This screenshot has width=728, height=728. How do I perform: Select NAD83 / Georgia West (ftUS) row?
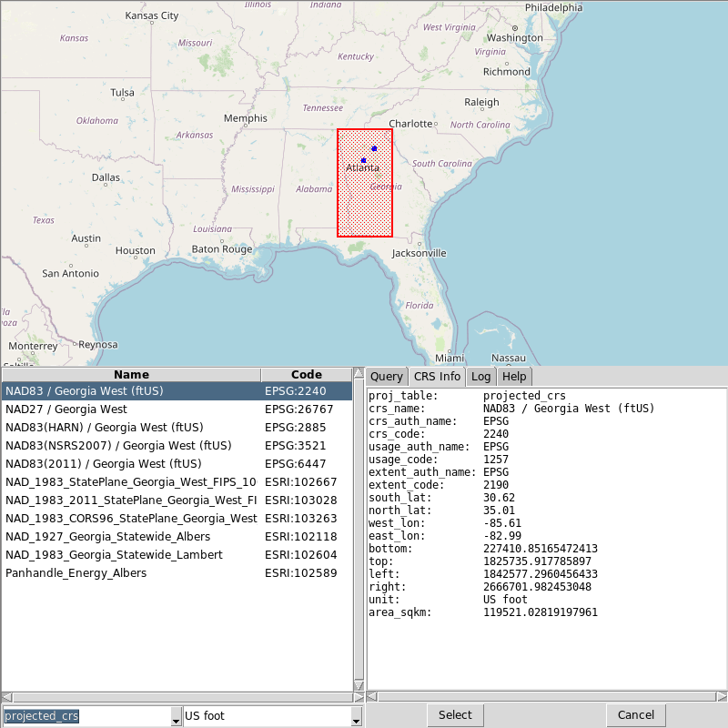177,391
